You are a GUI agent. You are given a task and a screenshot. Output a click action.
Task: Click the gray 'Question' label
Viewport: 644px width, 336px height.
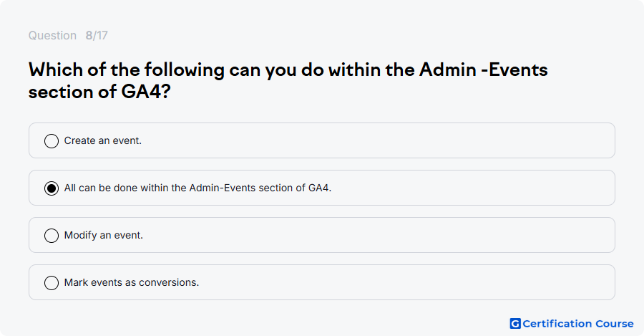(x=52, y=35)
